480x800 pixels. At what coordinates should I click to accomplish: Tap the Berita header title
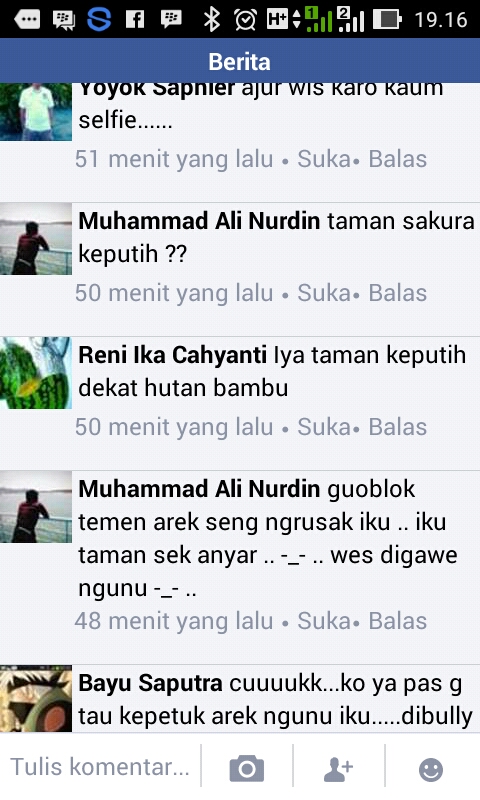[240, 62]
